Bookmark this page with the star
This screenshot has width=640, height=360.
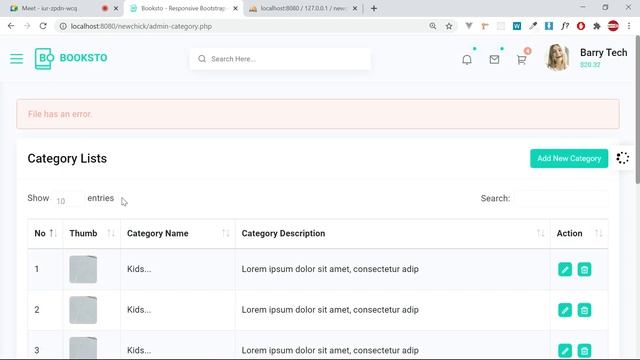449,26
